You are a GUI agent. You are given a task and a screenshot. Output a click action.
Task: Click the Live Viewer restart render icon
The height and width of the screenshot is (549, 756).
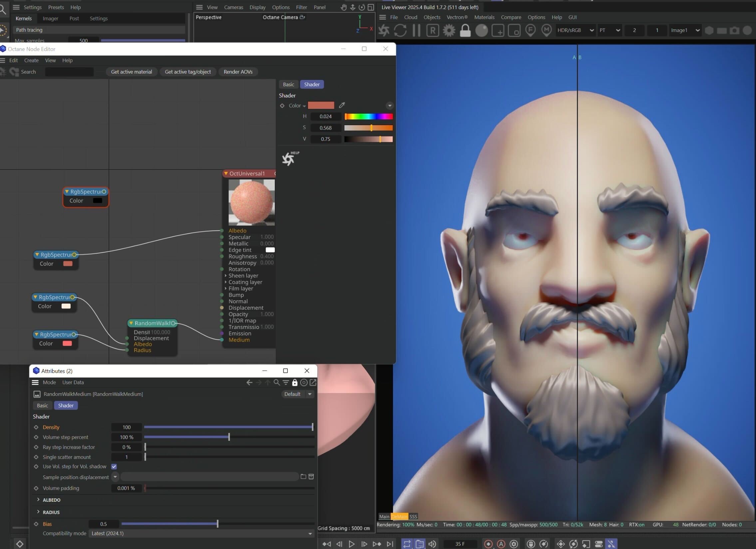[x=400, y=30]
